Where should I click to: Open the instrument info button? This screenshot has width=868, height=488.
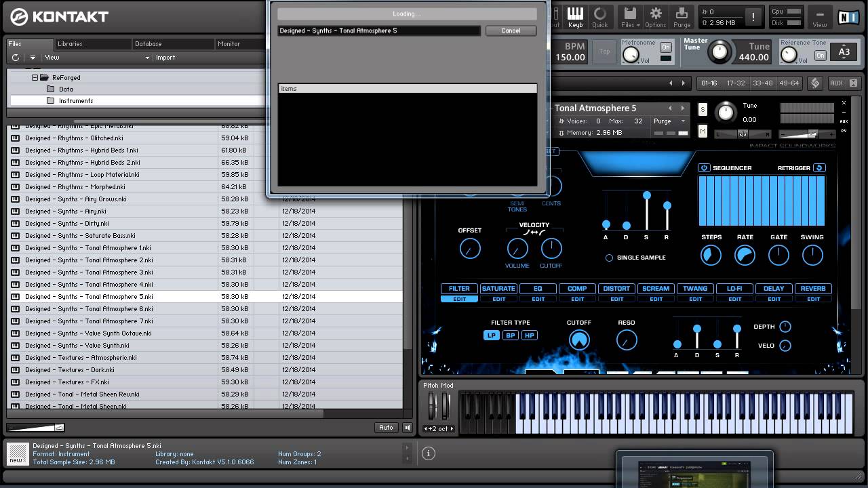(429, 453)
